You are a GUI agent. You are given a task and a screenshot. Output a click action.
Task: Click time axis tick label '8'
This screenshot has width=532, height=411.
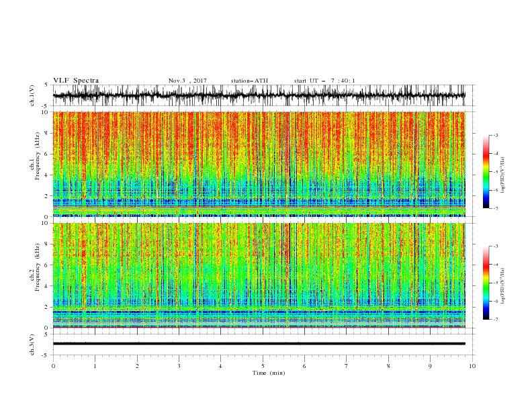click(388, 366)
